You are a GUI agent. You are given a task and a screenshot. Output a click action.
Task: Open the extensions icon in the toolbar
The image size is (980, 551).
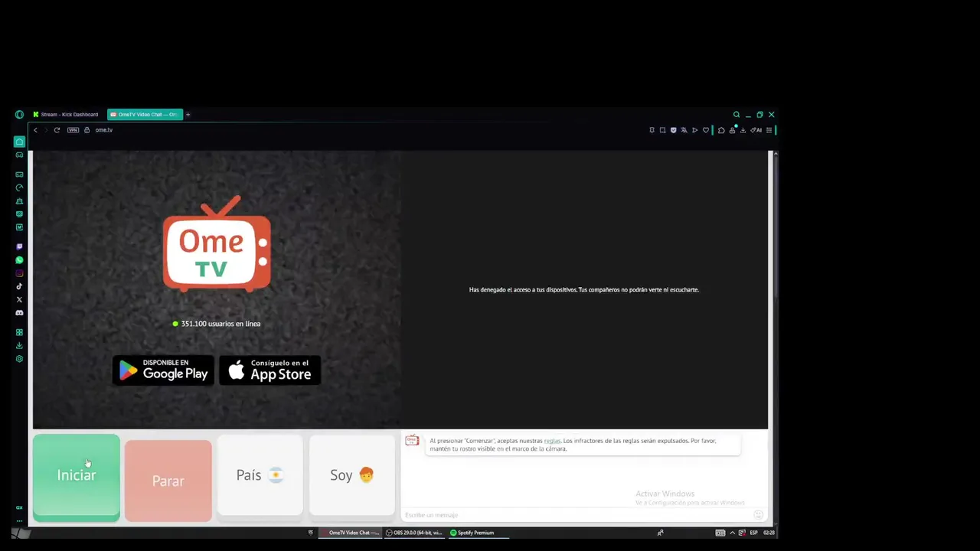(x=721, y=130)
